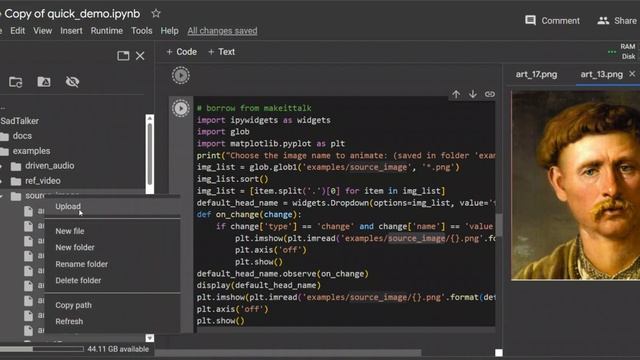Expand the driven_audio folder
Image resolution: width=640 pixels, height=360 pixels.
tap(2, 166)
